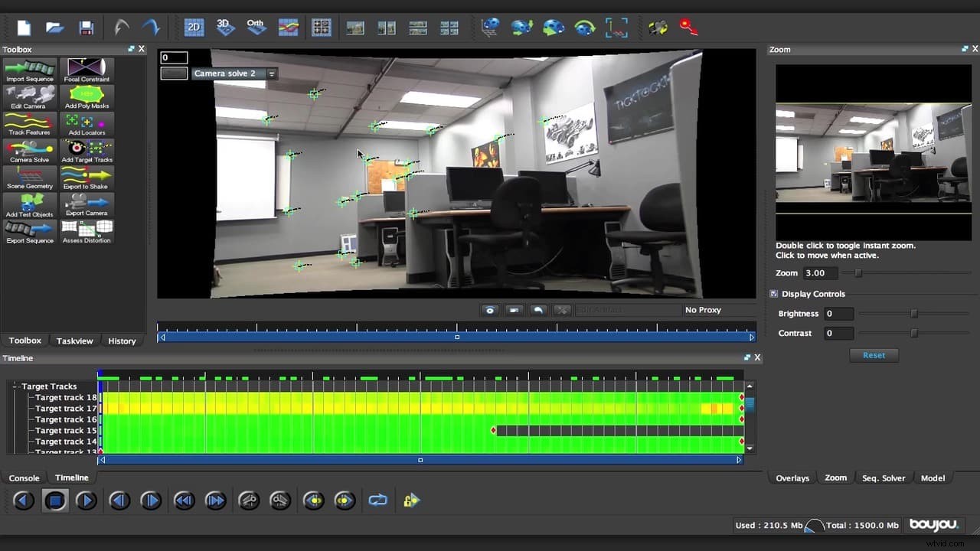
Task: Open the Seq. Solver tab
Action: pyautogui.click(x=884, y=478)
